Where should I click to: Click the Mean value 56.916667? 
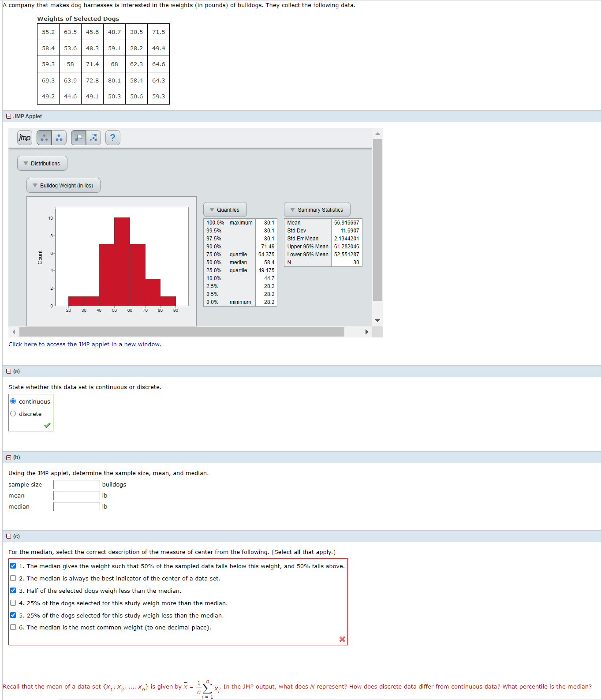click(x=347, y=223)
